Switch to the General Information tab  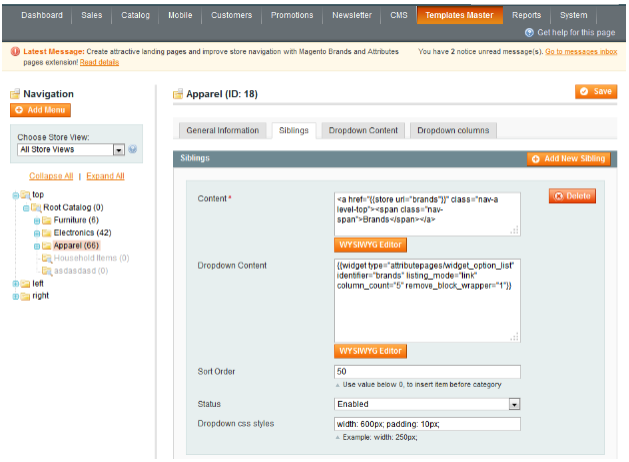click(221, 131)
